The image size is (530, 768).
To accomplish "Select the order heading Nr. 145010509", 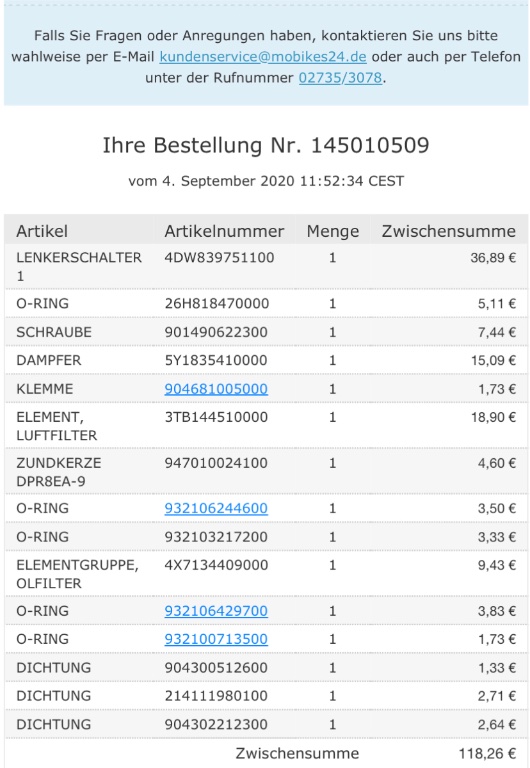I will point(266,145).
